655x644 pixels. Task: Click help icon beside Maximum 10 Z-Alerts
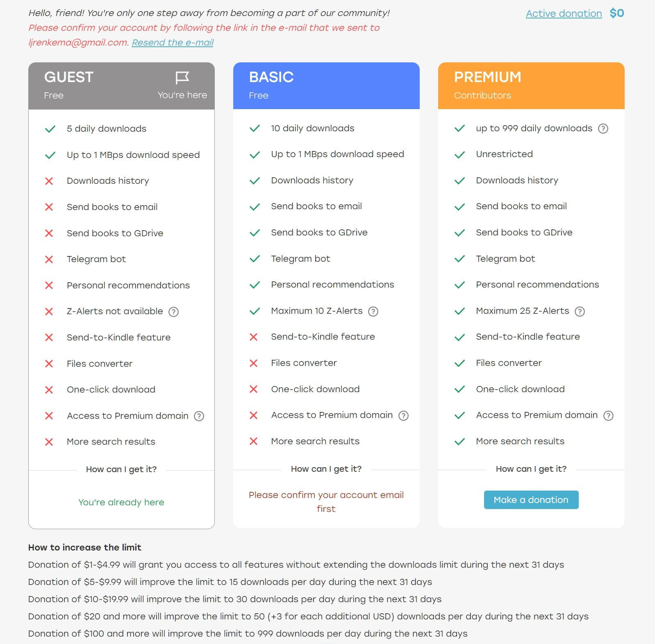coord(373,311)
